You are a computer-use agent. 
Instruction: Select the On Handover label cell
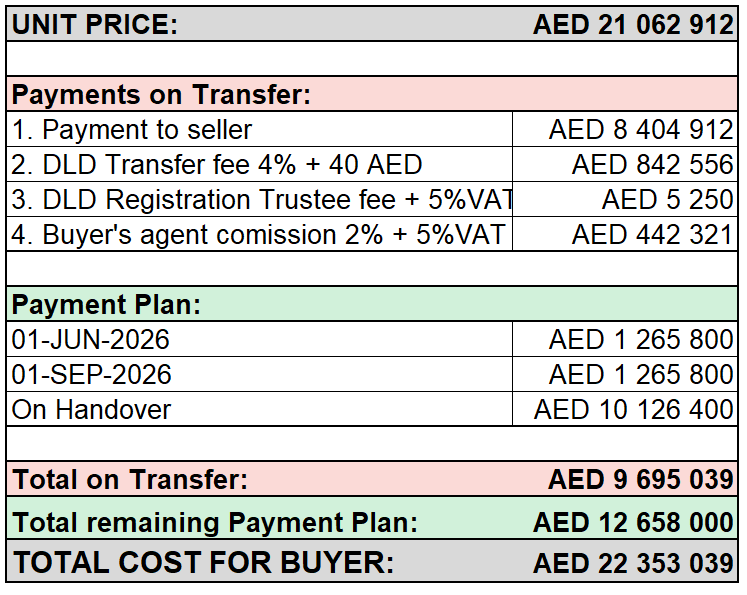click(x=260, y=409)
